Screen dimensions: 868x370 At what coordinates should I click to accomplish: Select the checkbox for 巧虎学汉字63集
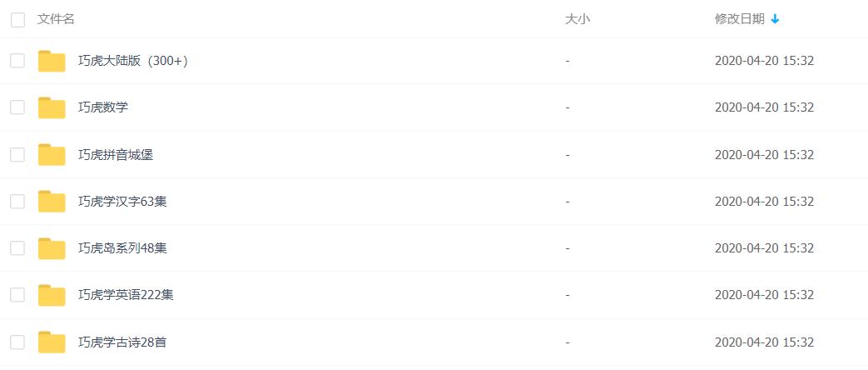[17, 201]
